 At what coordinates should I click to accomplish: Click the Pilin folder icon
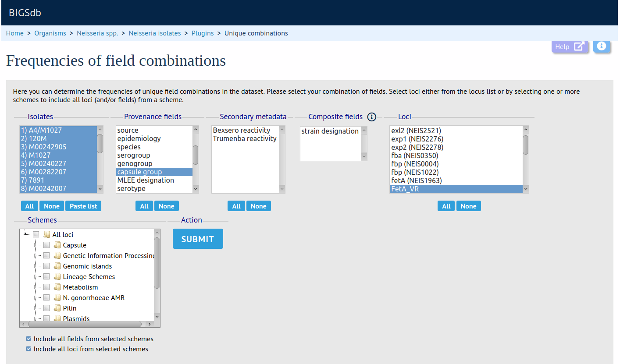[57, 308]
